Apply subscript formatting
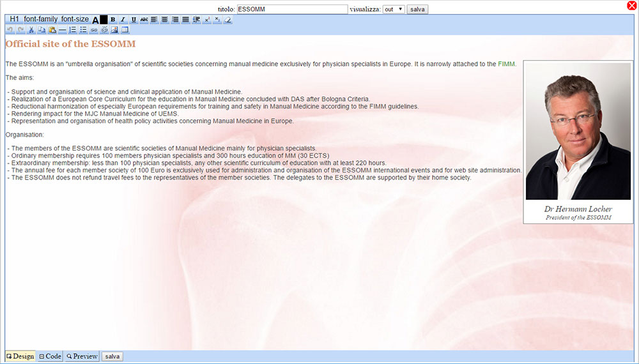The width and height of the screenshot is (639, 364). pyautogui.click(x=217, y=20)
